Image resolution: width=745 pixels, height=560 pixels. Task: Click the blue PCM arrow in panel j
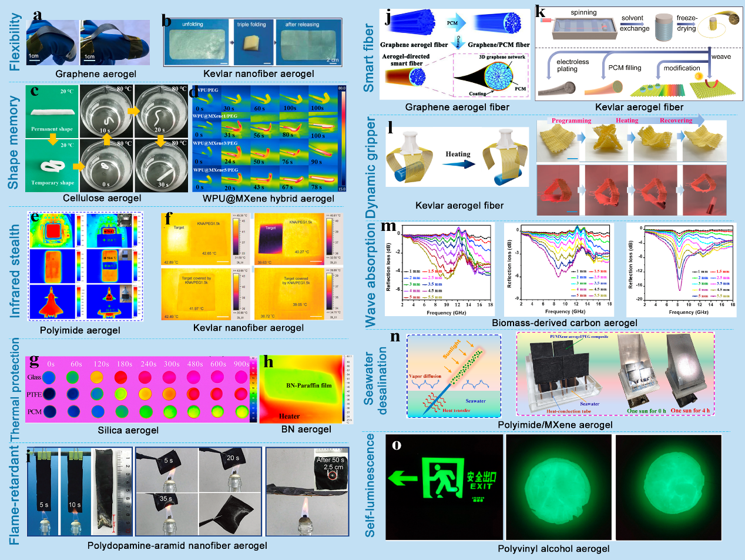pos(453,23)
